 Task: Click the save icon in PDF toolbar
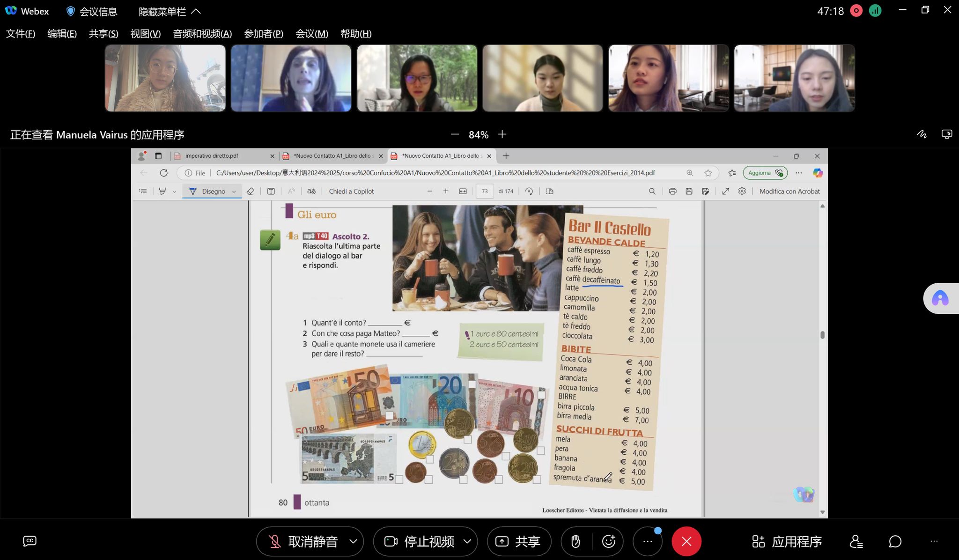(689, 191)
